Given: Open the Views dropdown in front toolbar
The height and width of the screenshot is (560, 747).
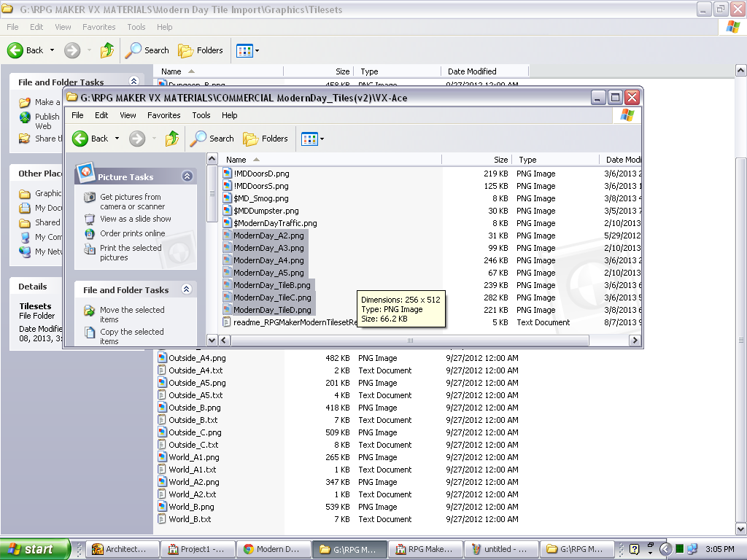Looking at the screenshot, I should (312, 139).
